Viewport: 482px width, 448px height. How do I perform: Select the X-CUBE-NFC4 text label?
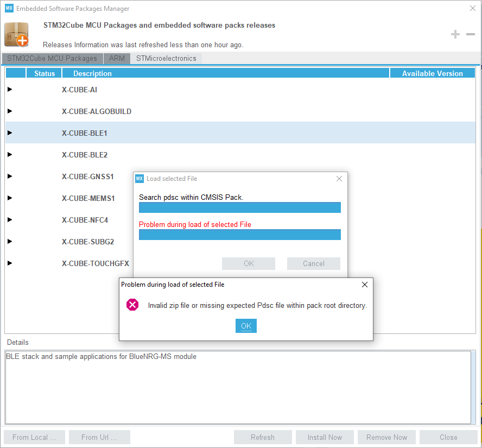[85, 220]
